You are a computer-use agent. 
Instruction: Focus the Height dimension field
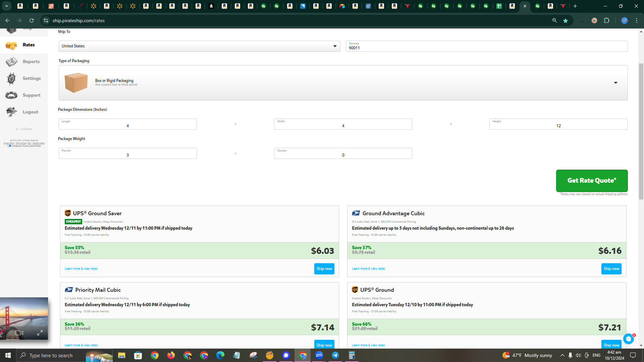point(558,124)
